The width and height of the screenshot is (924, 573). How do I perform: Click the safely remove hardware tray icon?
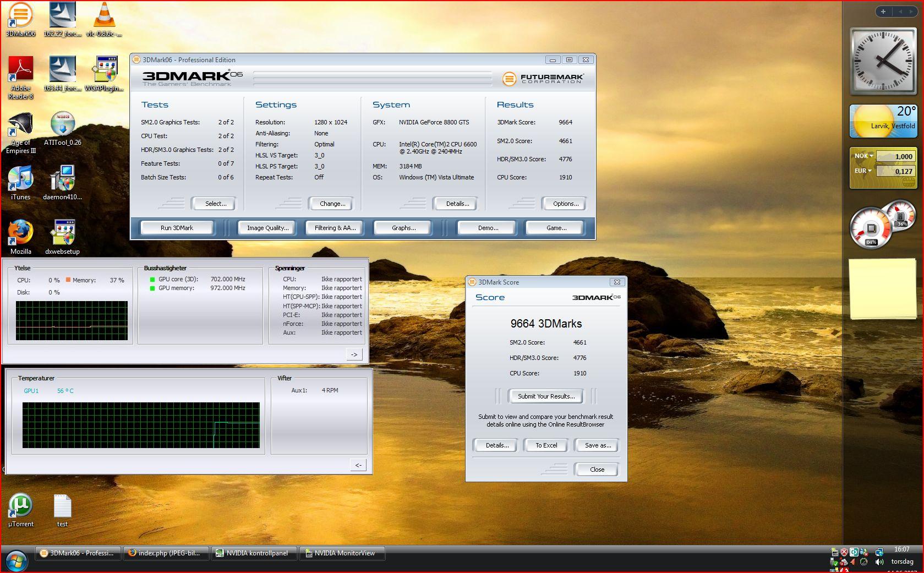[x=834, y=562]
